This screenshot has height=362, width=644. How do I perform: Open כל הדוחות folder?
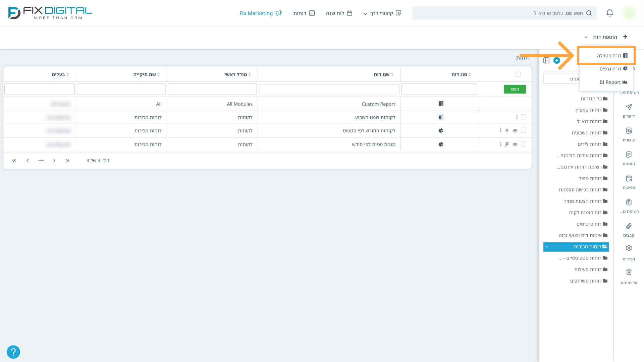tap(594, 99)
